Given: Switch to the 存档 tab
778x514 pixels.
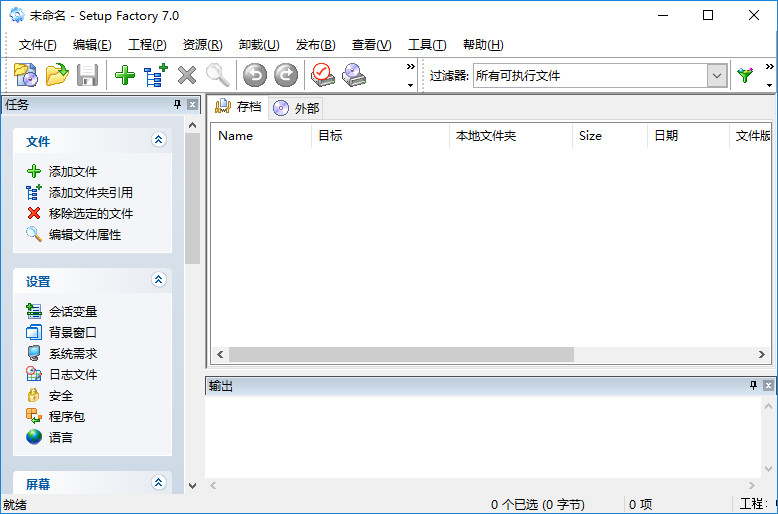Looking at the screenshot, I should (238, 107).
